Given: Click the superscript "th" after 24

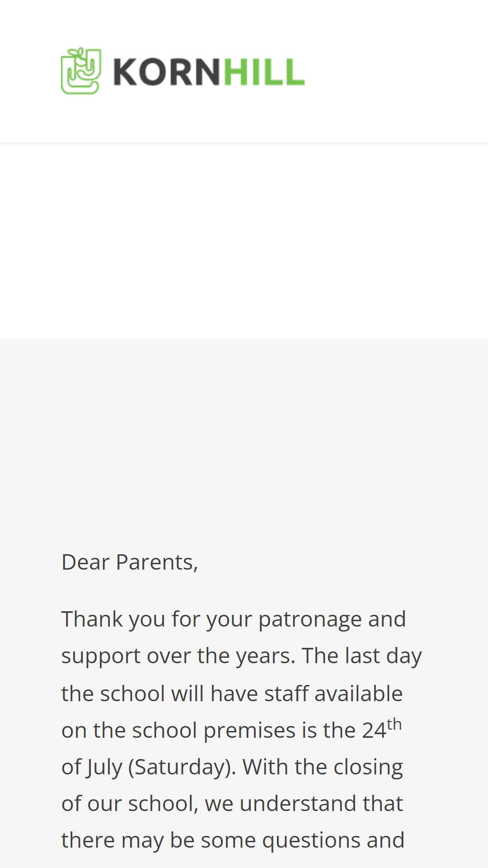Looking at the screenshot, I should point(394,724).
